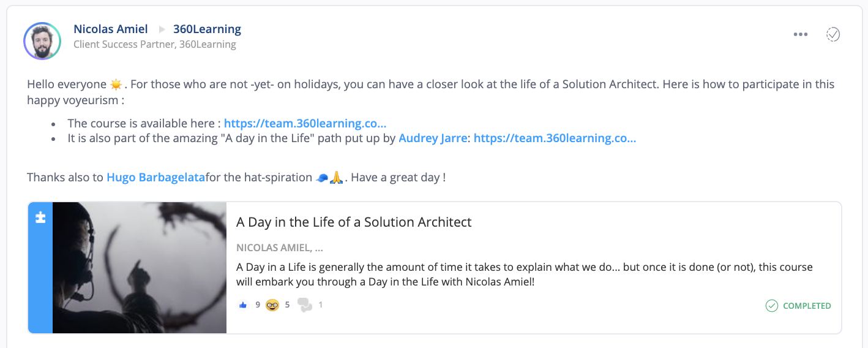Click Nicolas Amiel's profile avatar
This screenshot has width=868, height=348.
click(42, 40)
